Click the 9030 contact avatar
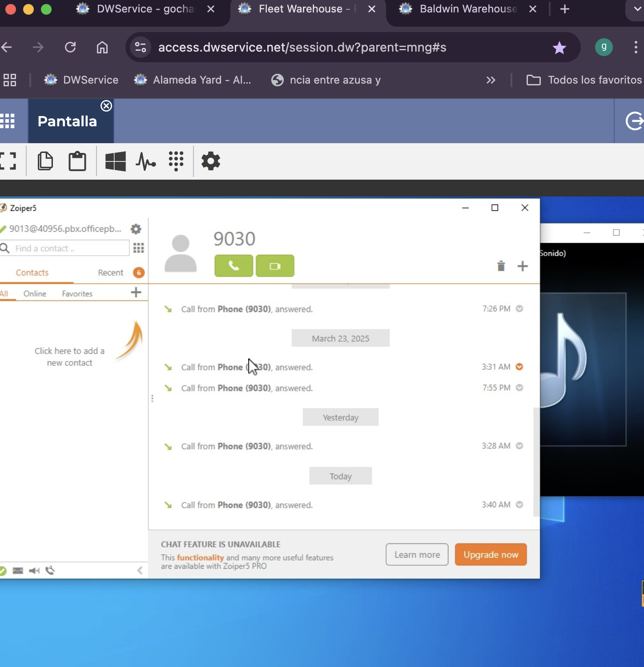The height and width of the screenshot is (667, 644). (181, 253)
